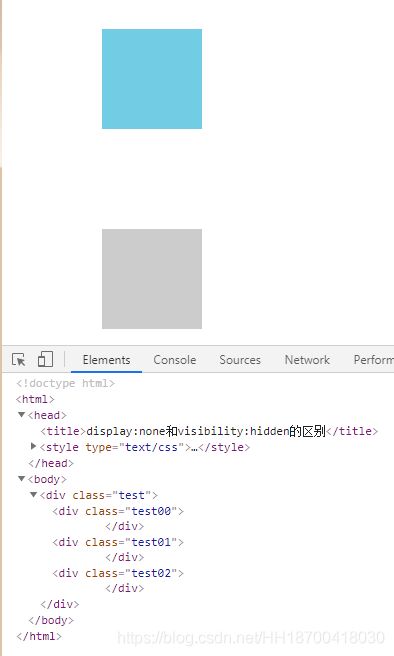Select the closing </html> tag row
The height and width of the screenshot is (656, 394).
39,636
